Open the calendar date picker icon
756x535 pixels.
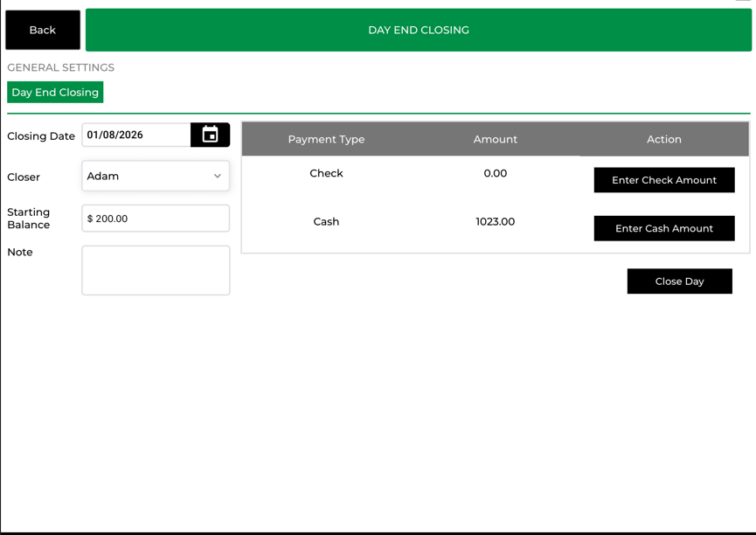tap(210, 135)
